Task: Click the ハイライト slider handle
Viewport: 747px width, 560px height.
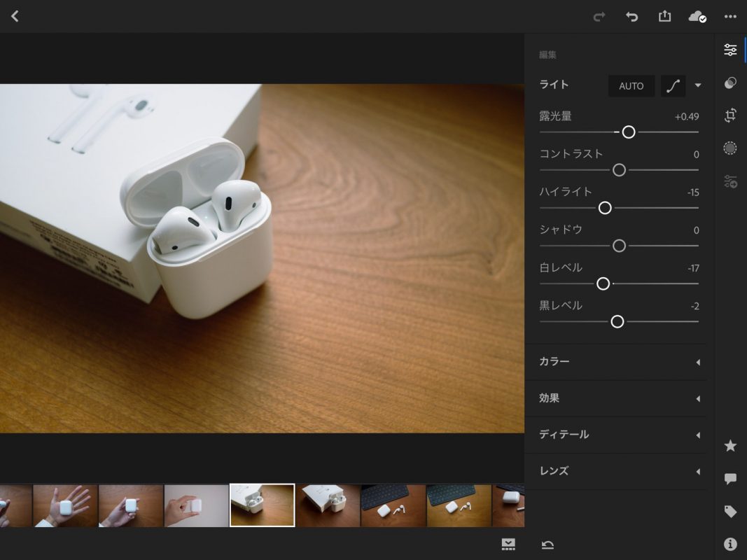Action: click(x=605, y=208)
